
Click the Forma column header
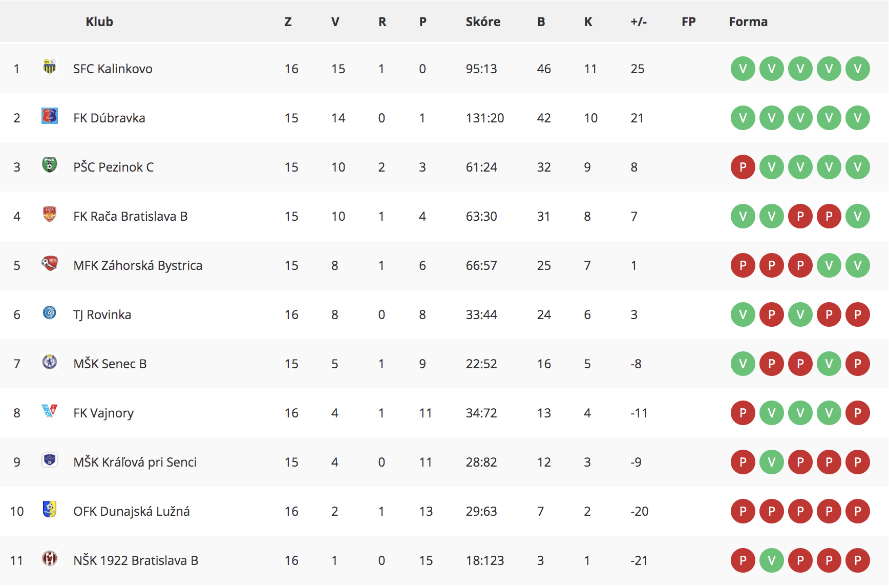click(748, 22)
